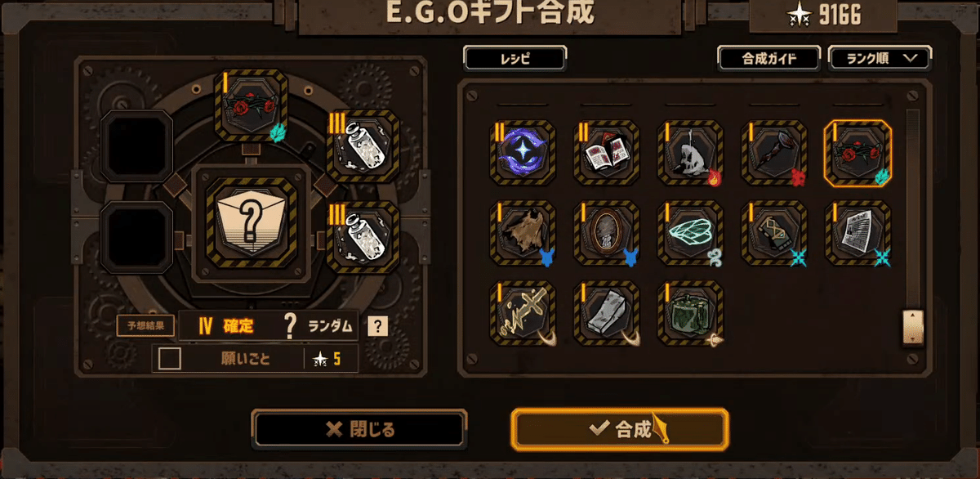
Task: Select the torn brown cloak gift
Action: click(x=523, y=233)
